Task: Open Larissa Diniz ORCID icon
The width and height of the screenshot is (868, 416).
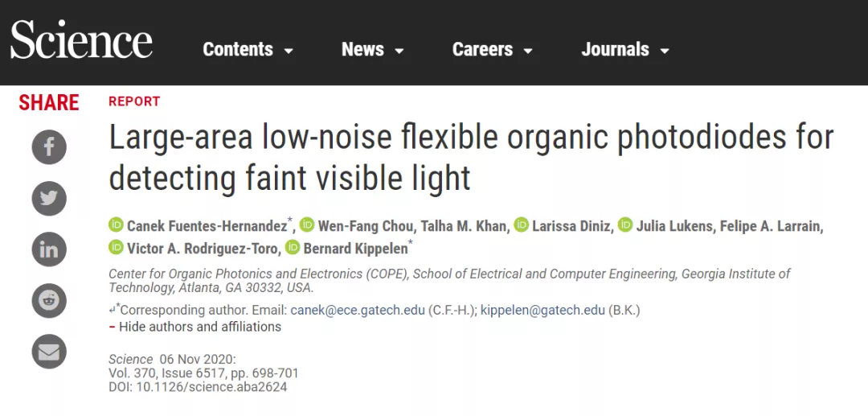Action: click(521, 224)
